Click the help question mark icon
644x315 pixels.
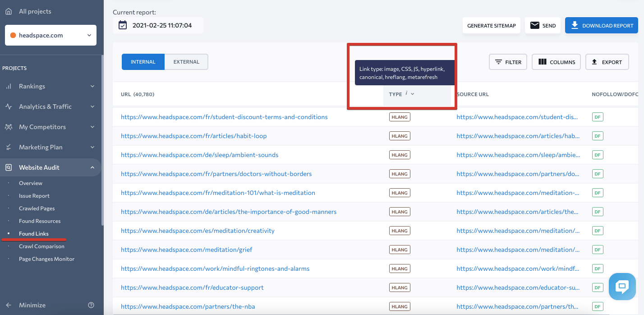[x=91, y=305]
